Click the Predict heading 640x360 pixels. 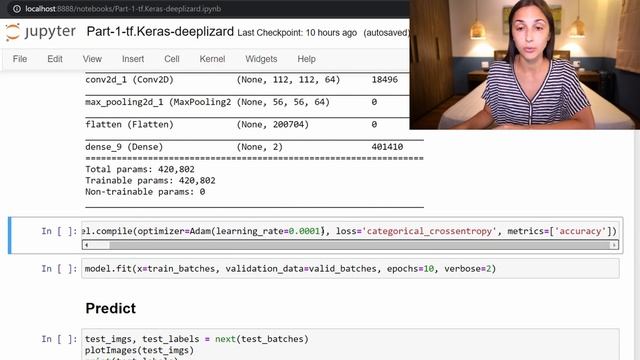coord(111,308)
